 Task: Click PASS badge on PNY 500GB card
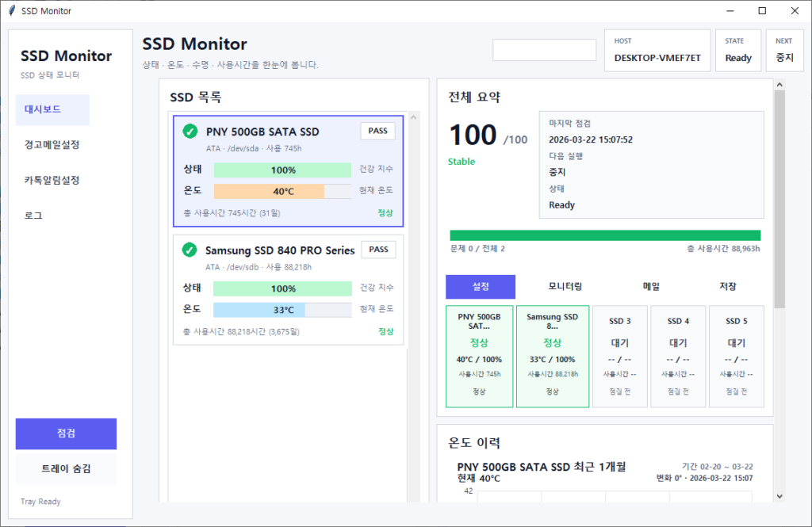click(x=378, y=131)
